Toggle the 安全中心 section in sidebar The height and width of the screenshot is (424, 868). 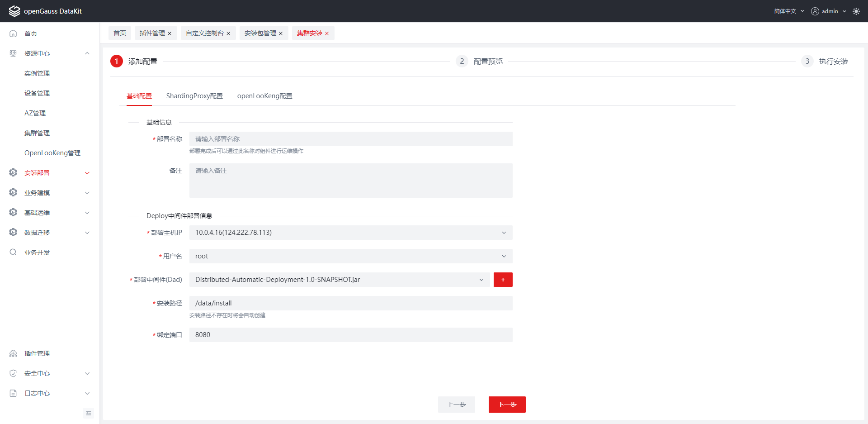[x=13, y=373]
